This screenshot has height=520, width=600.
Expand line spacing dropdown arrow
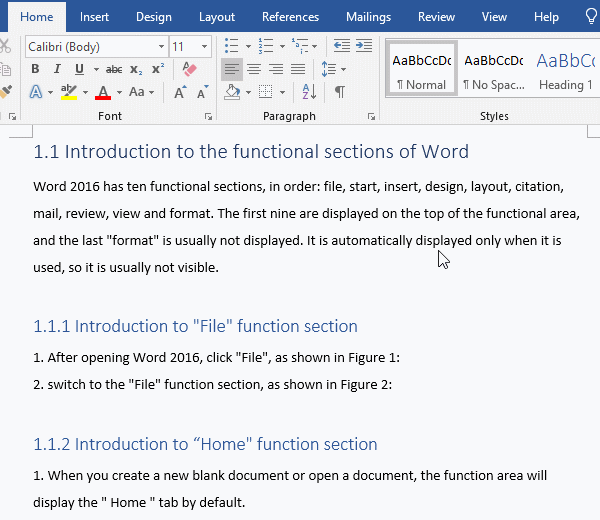(343, 70)
